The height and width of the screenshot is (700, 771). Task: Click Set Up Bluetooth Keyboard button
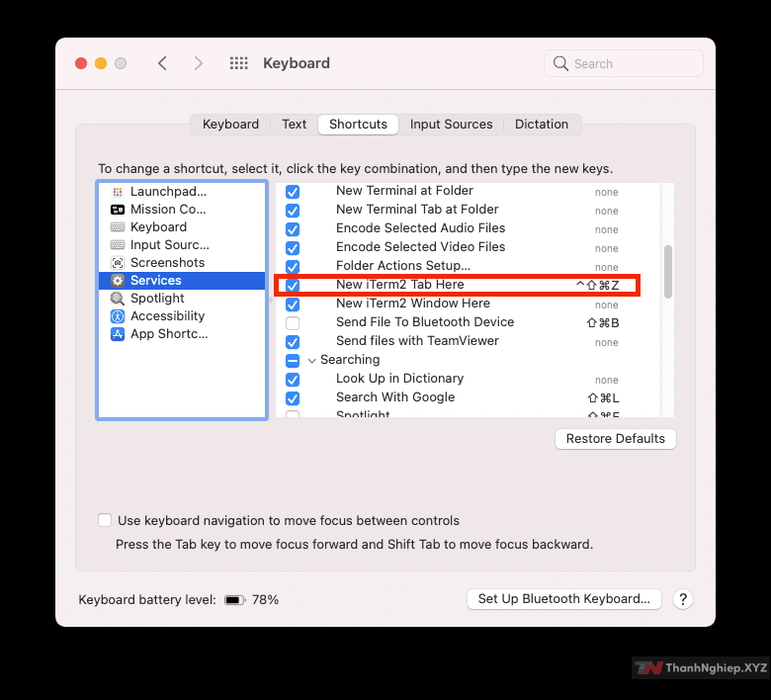pos(564,599)
